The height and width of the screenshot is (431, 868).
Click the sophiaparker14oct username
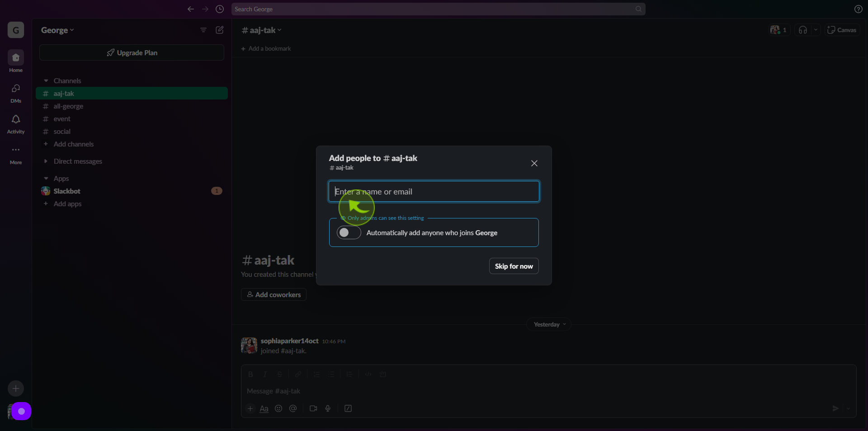pyautogui.click(x=289, y=341)
